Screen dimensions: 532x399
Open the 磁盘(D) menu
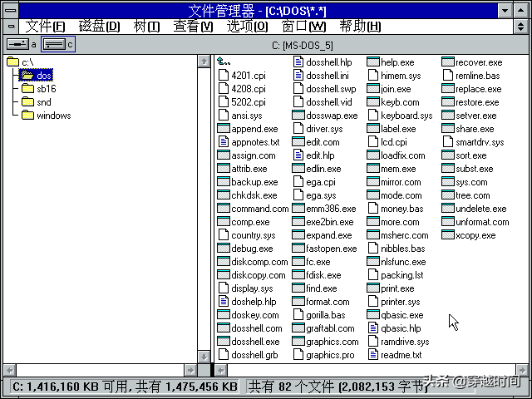[100, 26]
